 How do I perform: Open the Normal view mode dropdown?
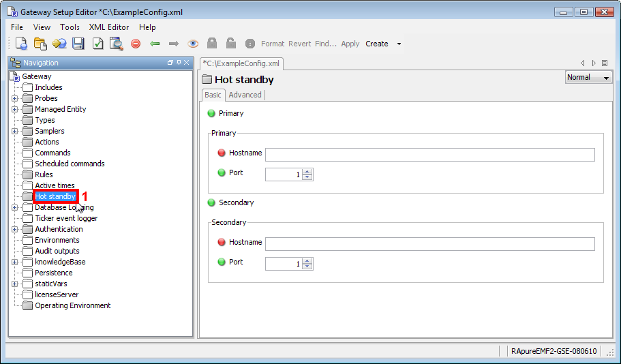[x=589, y=78]
